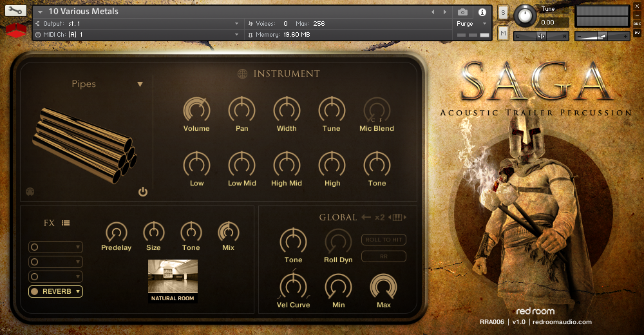The width and height of the screenshot is (644, 335).
Task: Click the Tune value field 0.00
Action: coord(553,22)
